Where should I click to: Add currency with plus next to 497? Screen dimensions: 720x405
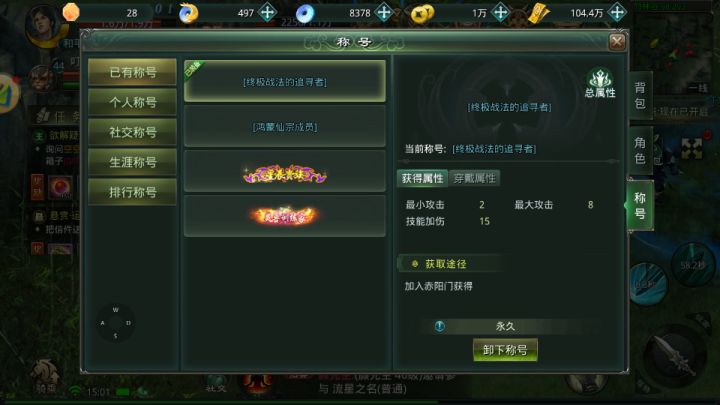point(268,12)
